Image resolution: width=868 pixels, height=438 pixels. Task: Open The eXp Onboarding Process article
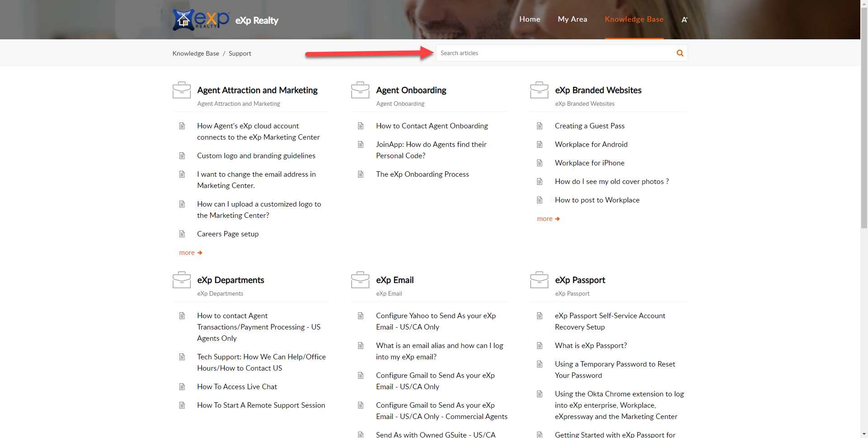(422, 174)
